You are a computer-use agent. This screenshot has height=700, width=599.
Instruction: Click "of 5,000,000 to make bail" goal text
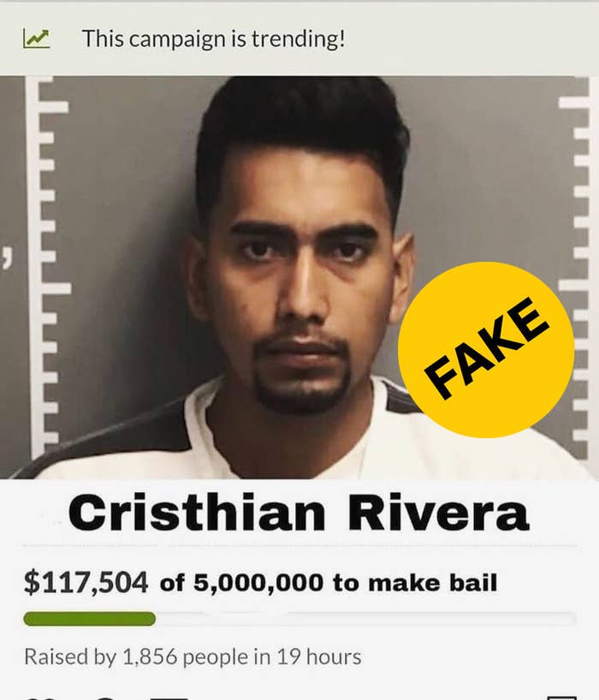(328, 583)
